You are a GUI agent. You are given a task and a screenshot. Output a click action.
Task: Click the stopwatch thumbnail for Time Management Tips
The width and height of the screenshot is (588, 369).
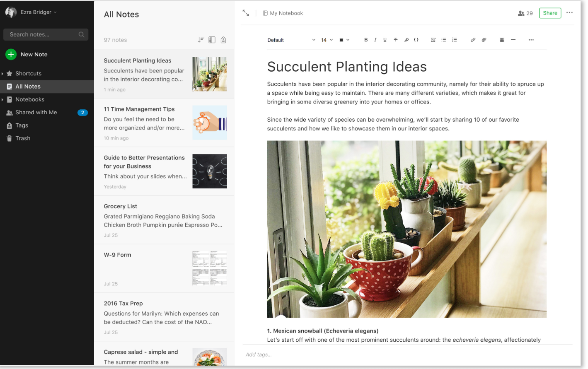pos(210,123)
